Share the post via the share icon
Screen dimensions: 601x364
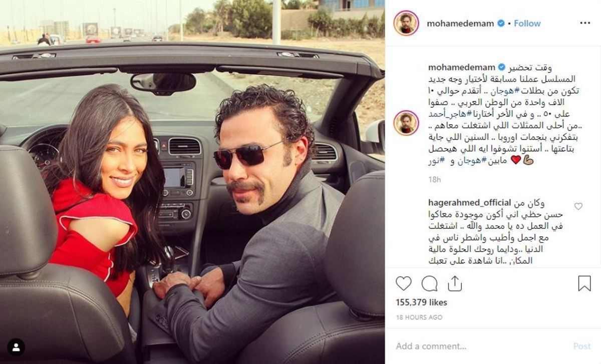(x=454, y=284)
